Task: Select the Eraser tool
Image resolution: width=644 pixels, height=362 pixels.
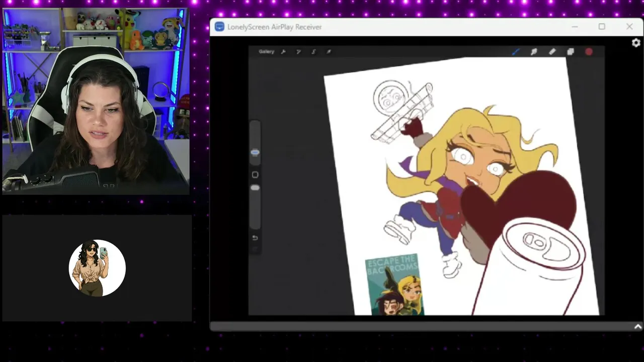Action: (552, 51)
